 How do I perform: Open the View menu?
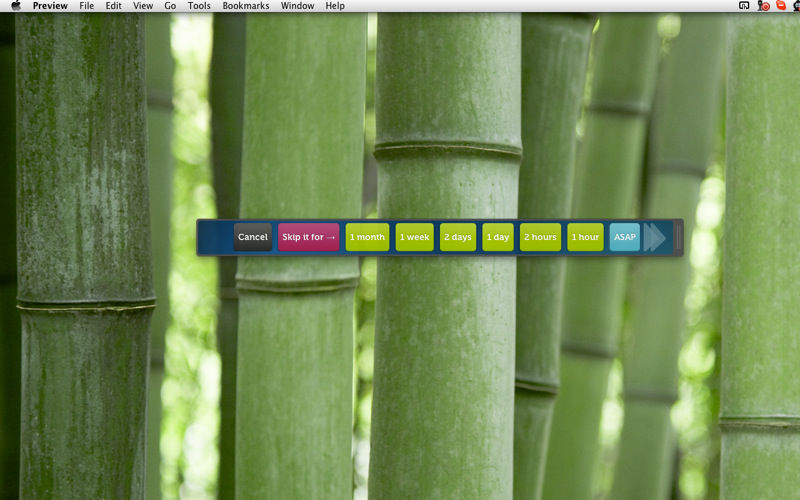(143, 6)
